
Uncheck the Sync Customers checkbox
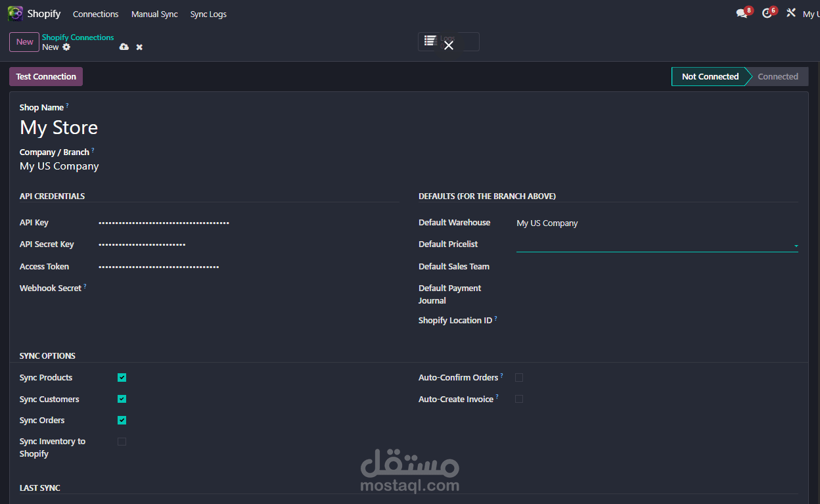click(x=122, y=399)
